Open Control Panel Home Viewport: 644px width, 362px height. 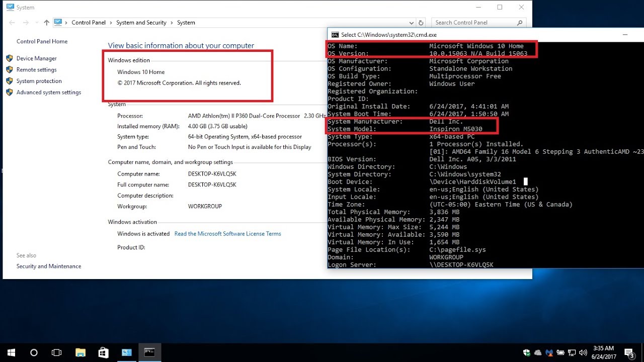tap(42, 42)
